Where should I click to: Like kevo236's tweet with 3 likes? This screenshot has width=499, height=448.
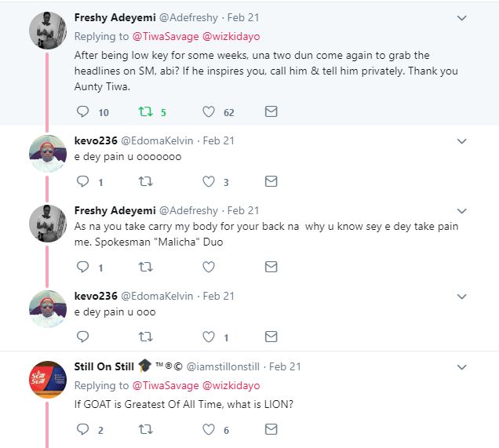coord(209,181)
